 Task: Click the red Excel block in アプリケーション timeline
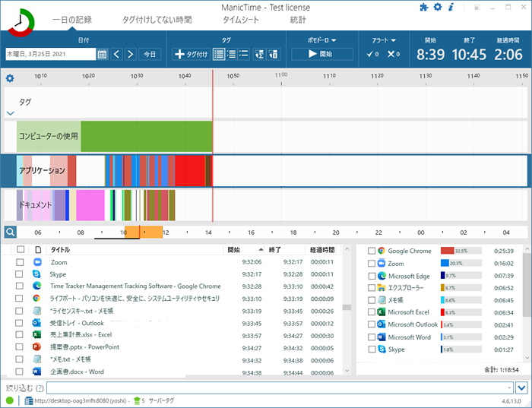click(190, 171)
